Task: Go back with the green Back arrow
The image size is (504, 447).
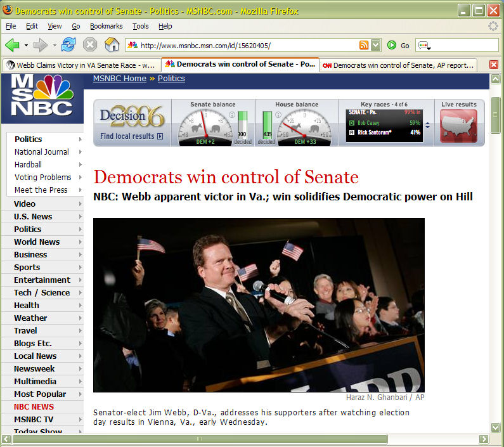Action: (x=12, y=44)
